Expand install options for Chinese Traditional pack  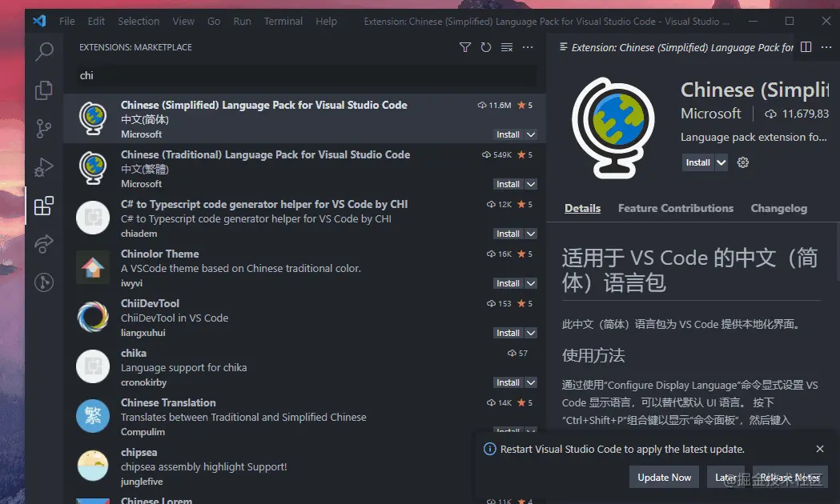coord(530,184)
